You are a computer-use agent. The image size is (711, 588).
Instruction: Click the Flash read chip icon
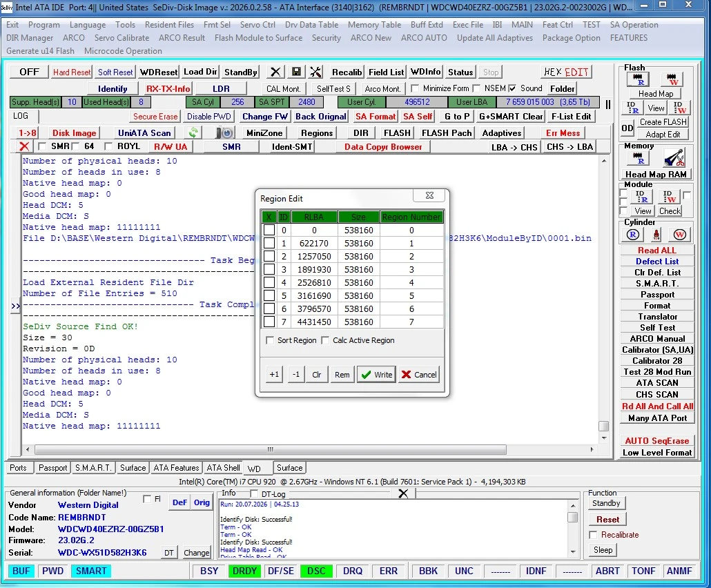pos(638,79)
